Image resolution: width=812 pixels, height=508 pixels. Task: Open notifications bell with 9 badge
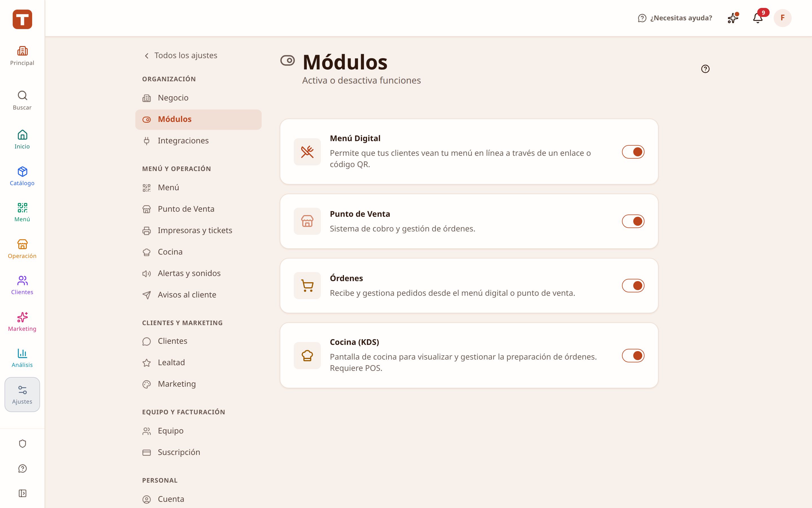(x=758, y=18)
